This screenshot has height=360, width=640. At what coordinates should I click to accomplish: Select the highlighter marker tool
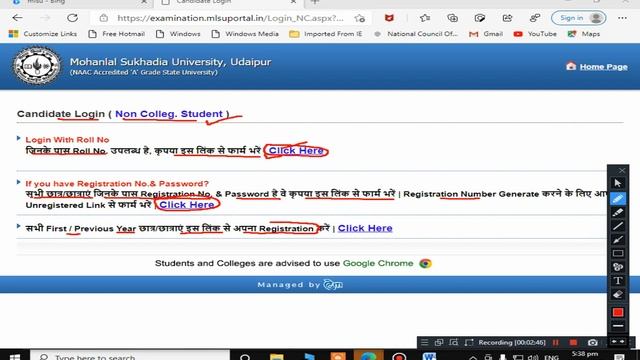[618, 212]
